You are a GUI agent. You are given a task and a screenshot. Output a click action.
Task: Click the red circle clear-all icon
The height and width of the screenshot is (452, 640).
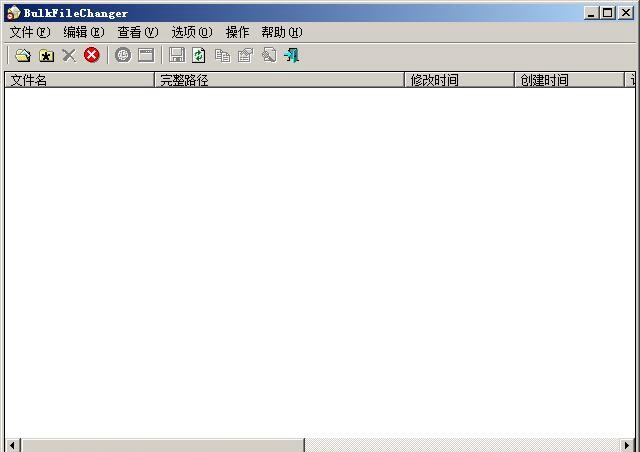(x=91, y=55)
